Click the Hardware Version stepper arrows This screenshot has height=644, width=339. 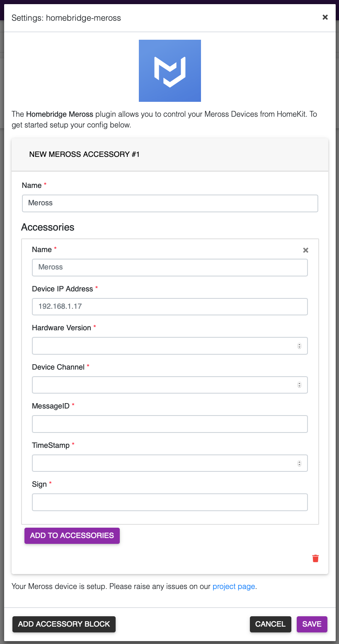tap(299, 346)
